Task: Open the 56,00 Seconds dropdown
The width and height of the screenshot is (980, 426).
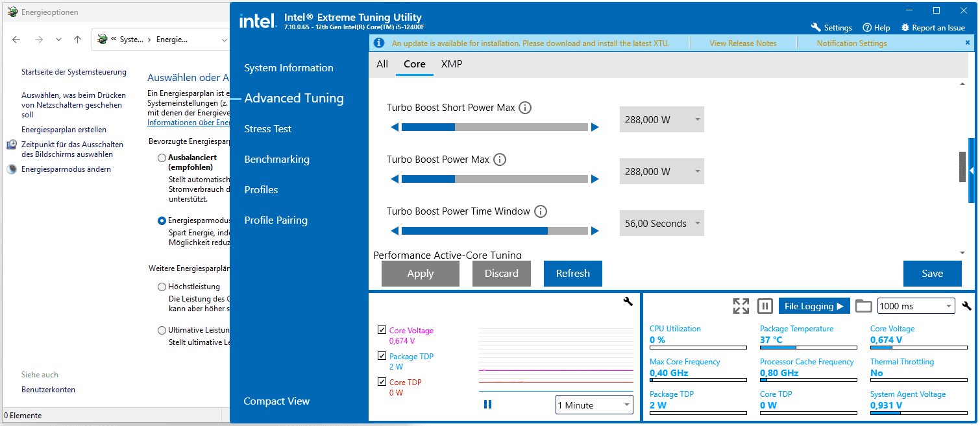Action: click(x=661, y=224)
